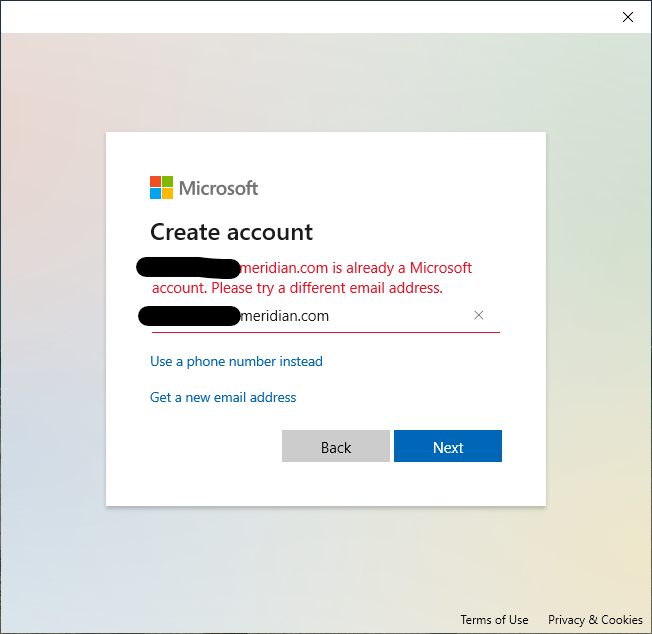Click the Microsoft logo

click(204, 188)
